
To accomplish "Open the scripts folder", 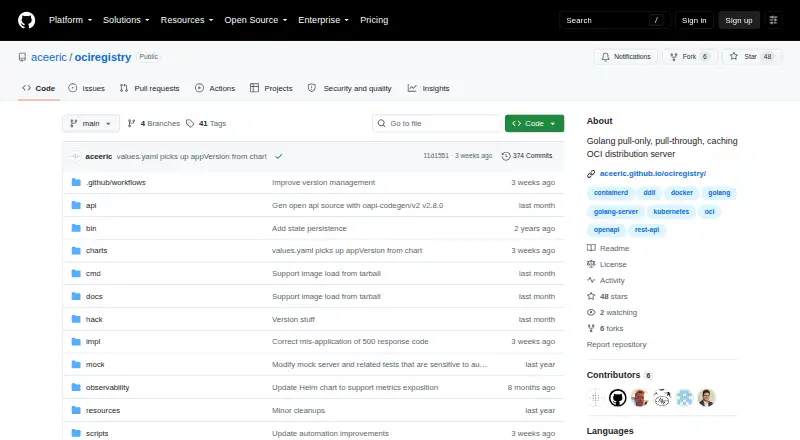I will [x=97, y=433].
